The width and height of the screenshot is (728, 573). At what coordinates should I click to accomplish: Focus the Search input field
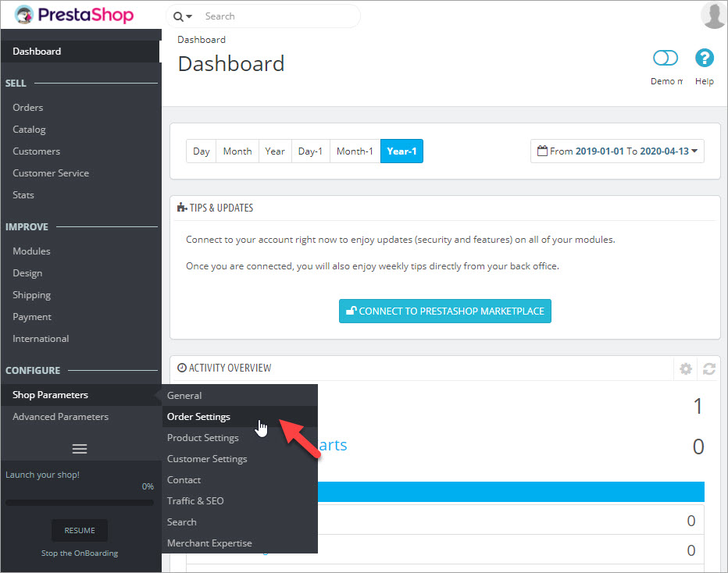tap(279, 16)
